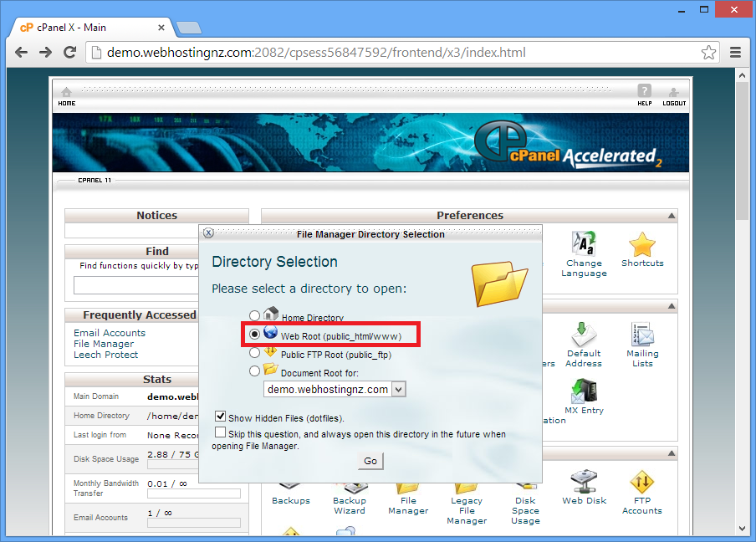
Task: Collapse the Preferences section arrow
Action: (x=672, y=216)
